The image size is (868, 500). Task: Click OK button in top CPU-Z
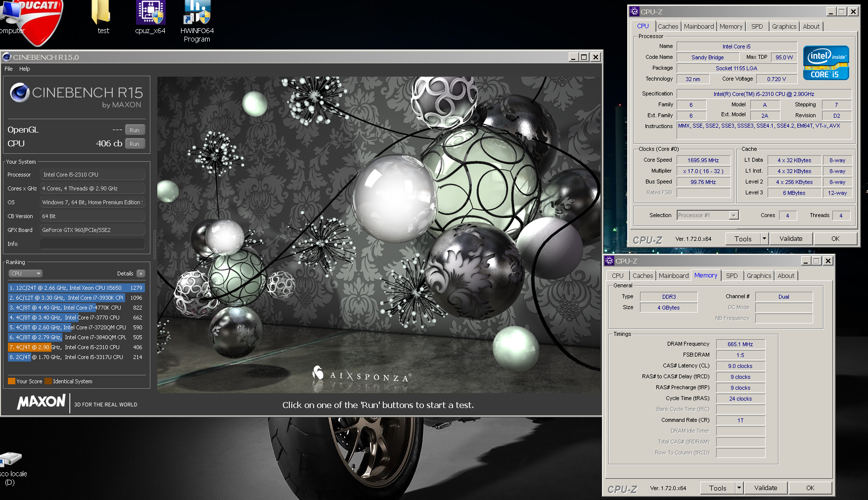click(835, 239)
